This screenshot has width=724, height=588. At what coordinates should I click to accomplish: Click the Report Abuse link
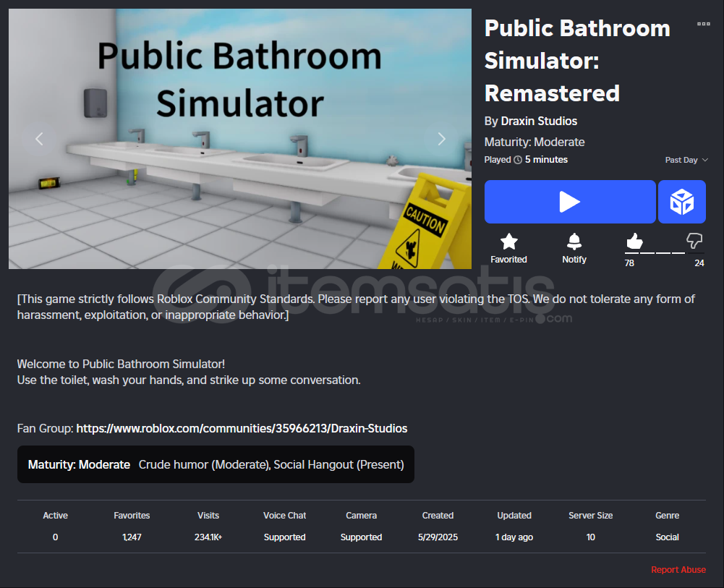[x=678, y=569]
